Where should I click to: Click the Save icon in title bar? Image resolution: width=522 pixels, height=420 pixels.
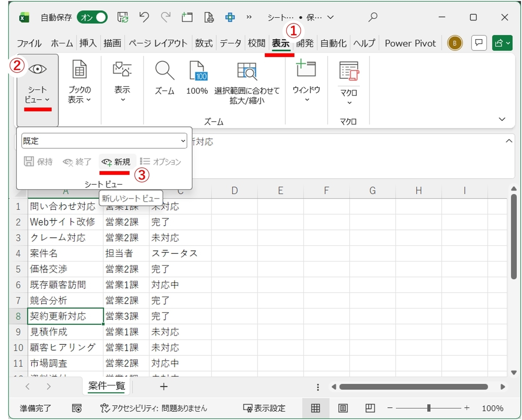(x=123, y=17)
